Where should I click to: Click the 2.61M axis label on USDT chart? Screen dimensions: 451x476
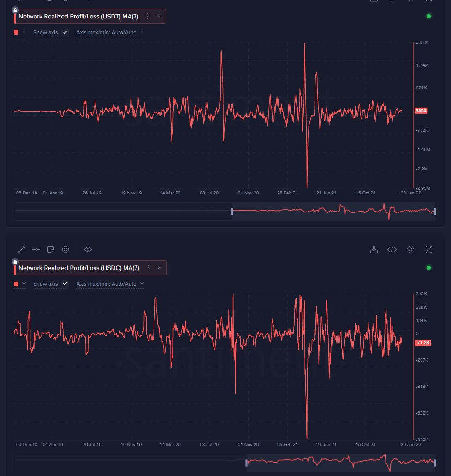[x=422, y=42]
